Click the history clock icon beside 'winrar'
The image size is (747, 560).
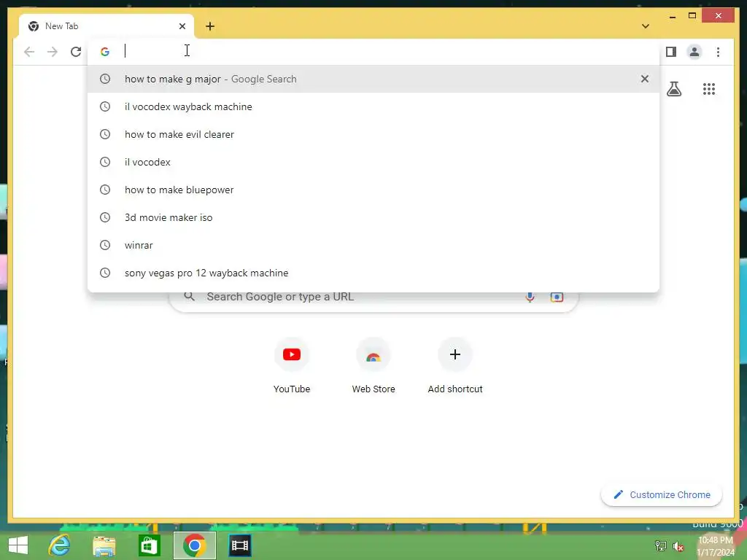pyautogui.click(x=105, y=245)
